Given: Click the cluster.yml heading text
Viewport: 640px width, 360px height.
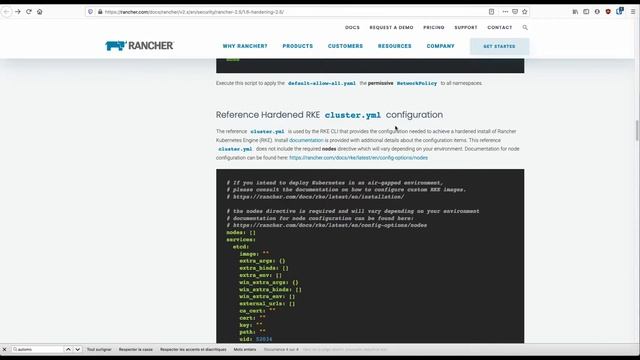Looking at the screenshot, I should click(x=353, y=115).
